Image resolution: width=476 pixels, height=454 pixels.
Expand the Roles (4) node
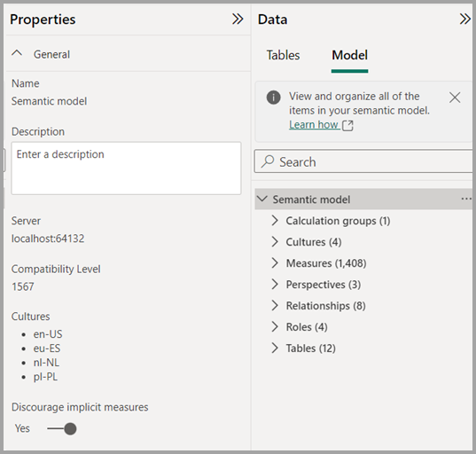pyautogui.click(x=275, y=327)
